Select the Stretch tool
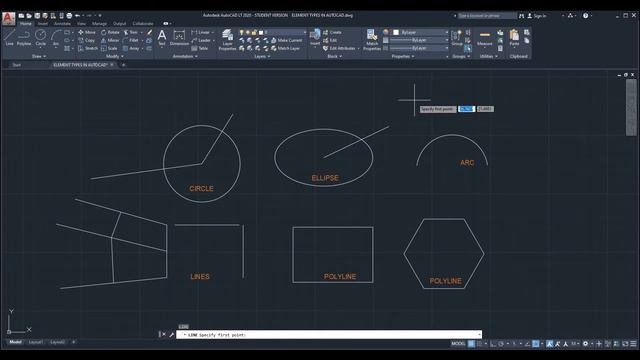Image resolution: width=640 pixels, height=360 pixels. (x=88, y=48)
